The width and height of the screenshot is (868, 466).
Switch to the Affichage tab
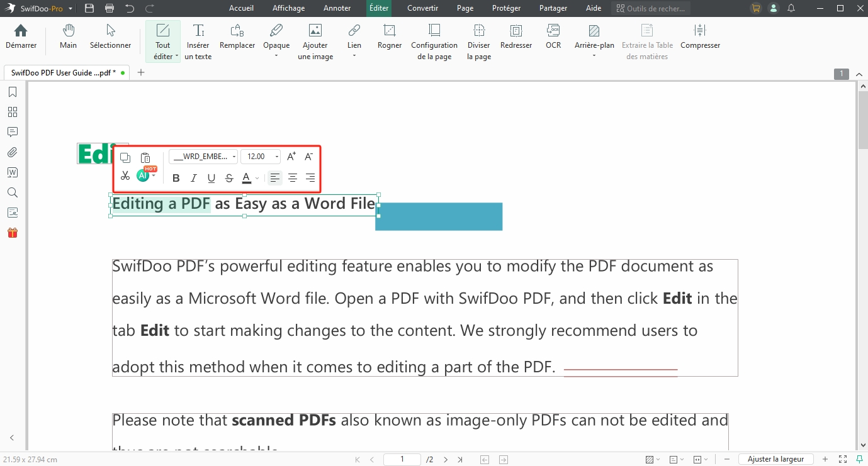(288, 8)
